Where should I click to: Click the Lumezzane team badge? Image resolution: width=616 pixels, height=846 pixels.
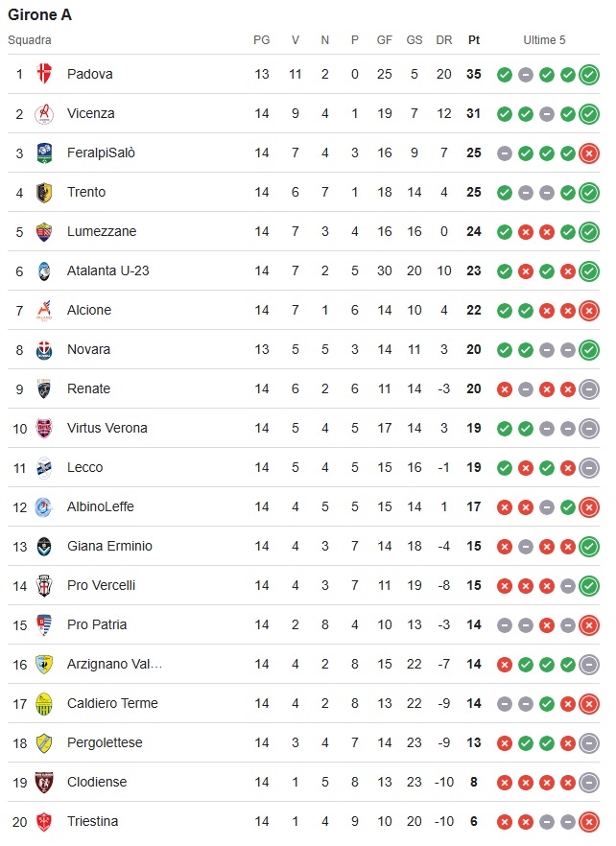click(x=44, y=231)
